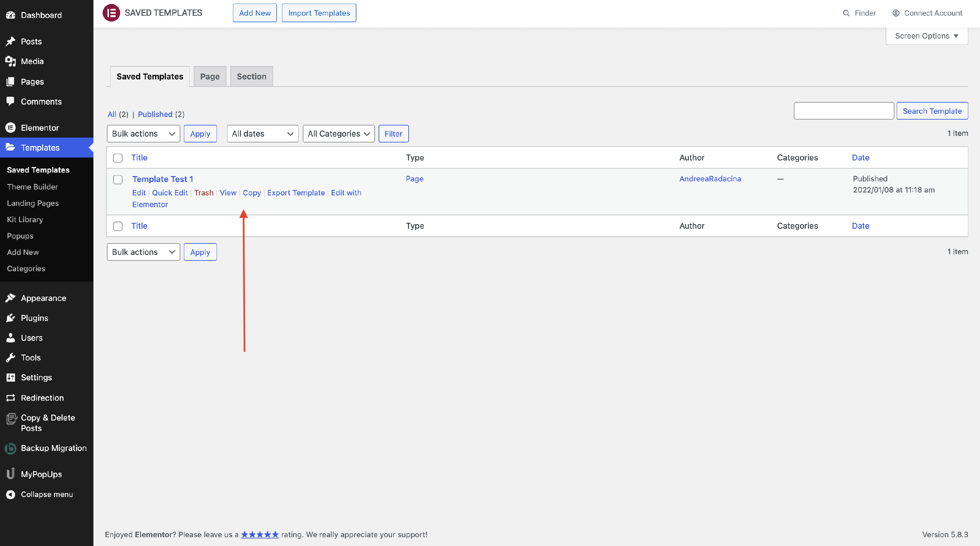This screenshot has width=980, height=546.
Task: Check the Template Test 1 row checkbox
Action: (118, 180)
